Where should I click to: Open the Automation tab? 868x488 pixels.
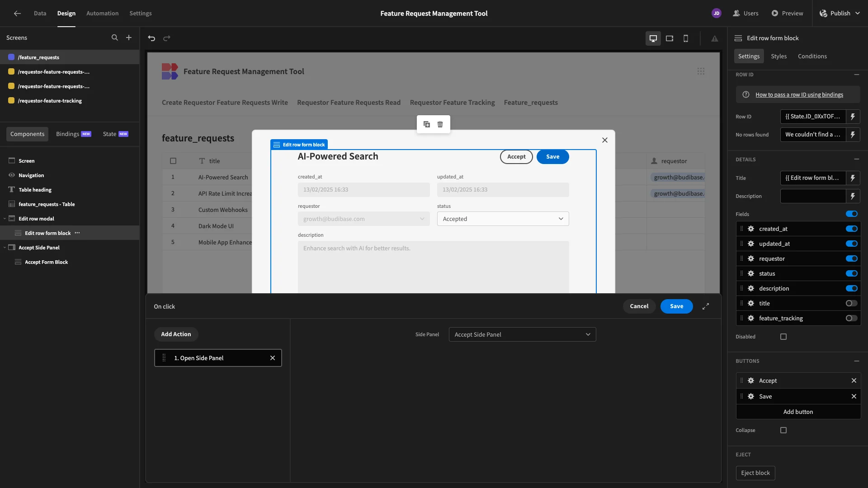pyautogui.click(x=102, y=13)
